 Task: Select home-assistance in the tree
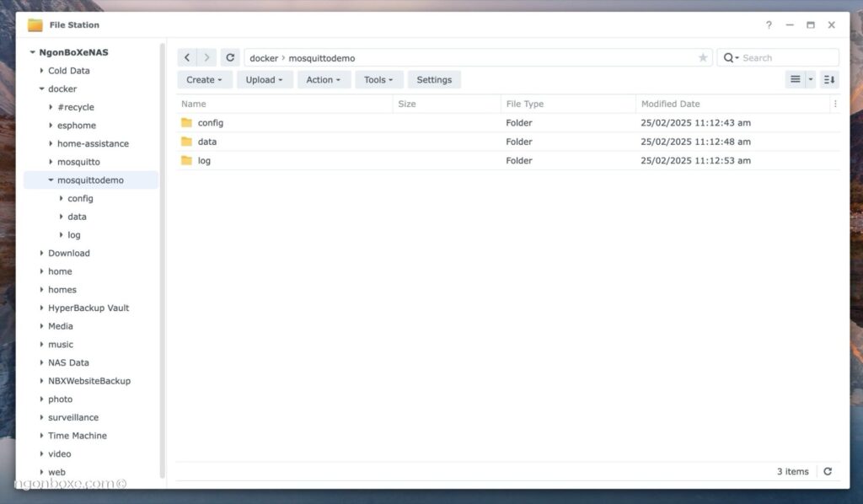click(93, 143)
